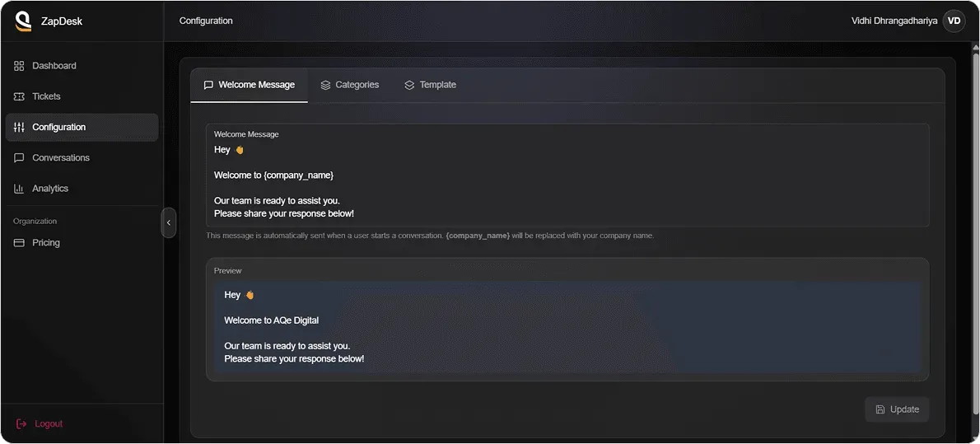This screenshot has width=980, height=444.
Task: Click the page vertical scrollbar
Action: point(976,235)
